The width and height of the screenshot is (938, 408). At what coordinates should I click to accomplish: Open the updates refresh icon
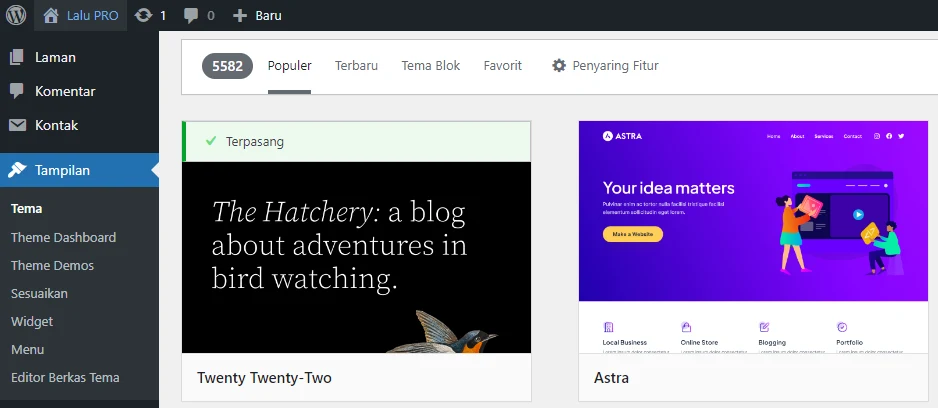click(x=144, y=16)
